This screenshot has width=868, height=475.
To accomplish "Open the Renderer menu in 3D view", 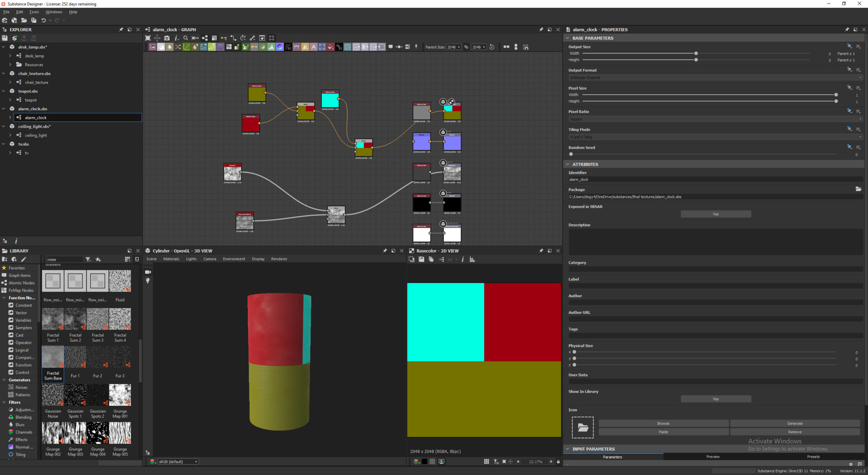I will pos(279,259).
